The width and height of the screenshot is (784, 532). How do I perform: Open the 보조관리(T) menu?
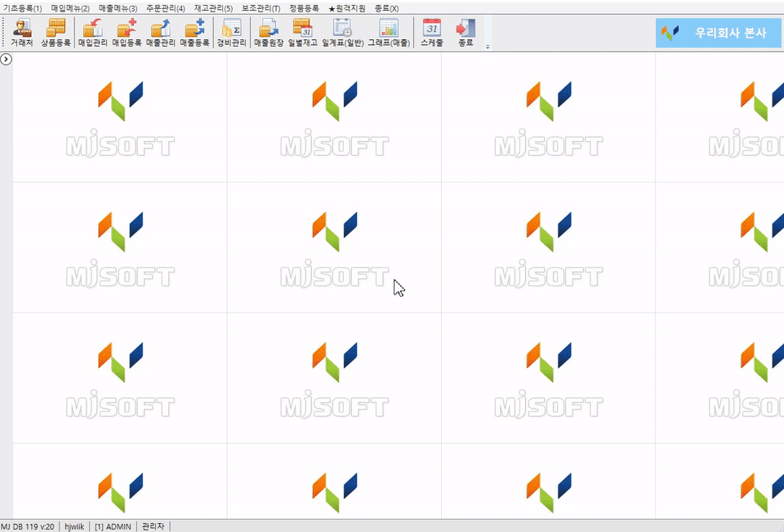(261, 8)
